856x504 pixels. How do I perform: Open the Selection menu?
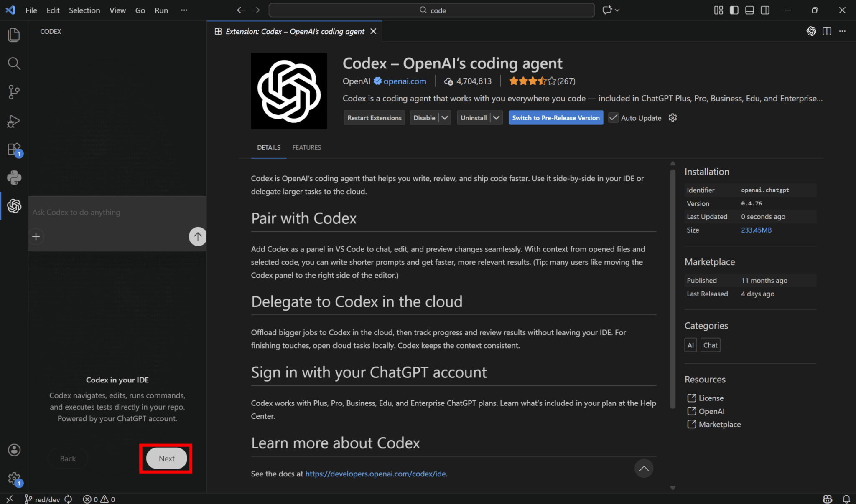click(x=84, y=10)
